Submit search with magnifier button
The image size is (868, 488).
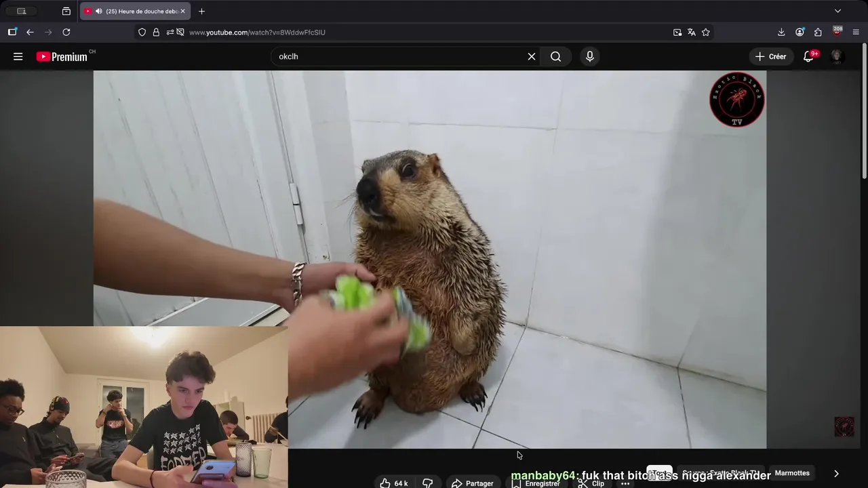(x=556, y=57)
